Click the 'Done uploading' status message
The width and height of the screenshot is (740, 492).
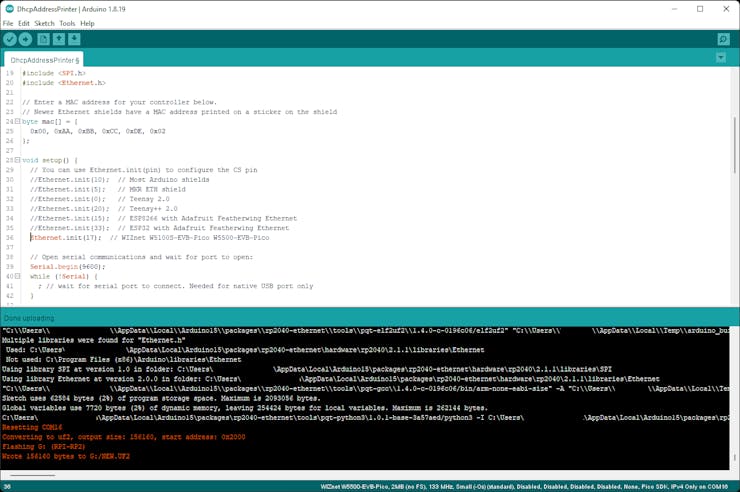tap(29, 318)
